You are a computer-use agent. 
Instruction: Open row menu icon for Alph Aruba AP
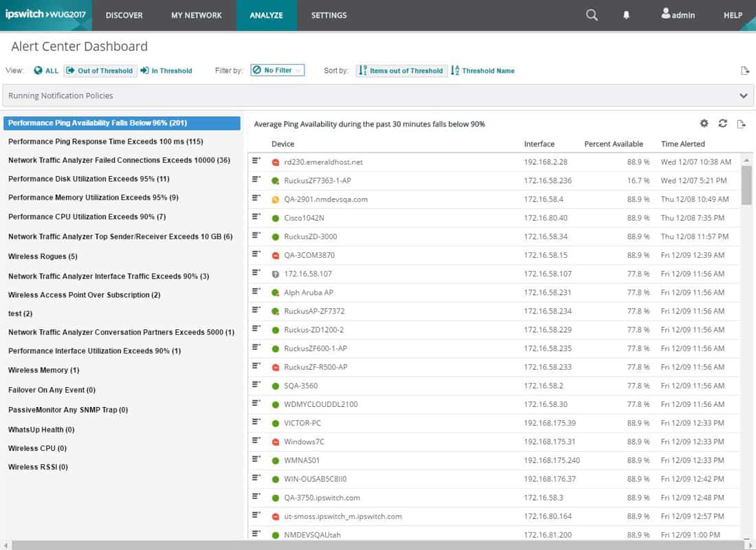pos(256,291)
